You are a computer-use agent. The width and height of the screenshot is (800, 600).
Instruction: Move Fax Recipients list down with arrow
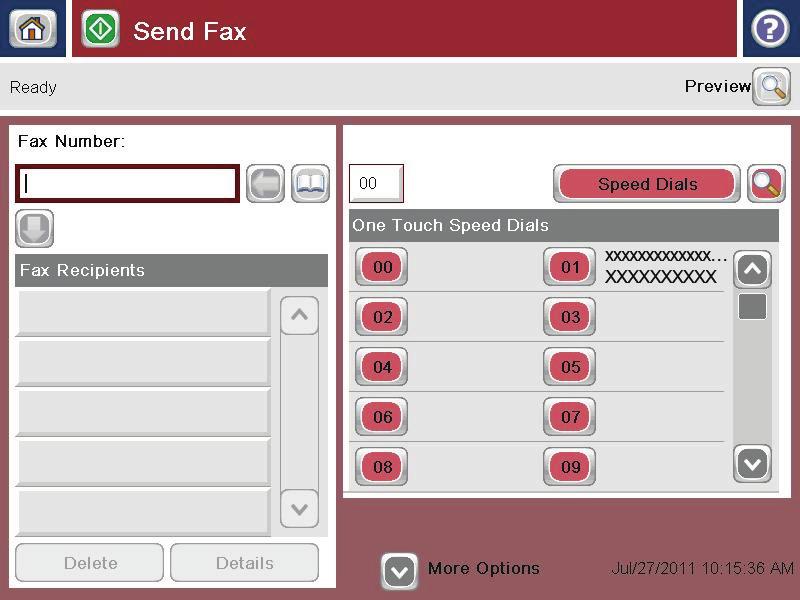click(x=299, y=509)
